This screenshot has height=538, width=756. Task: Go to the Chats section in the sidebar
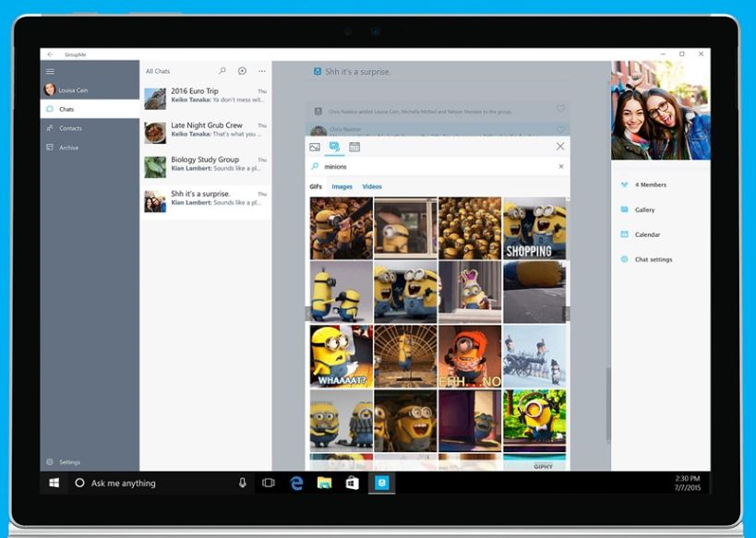[x=90, y=109]
